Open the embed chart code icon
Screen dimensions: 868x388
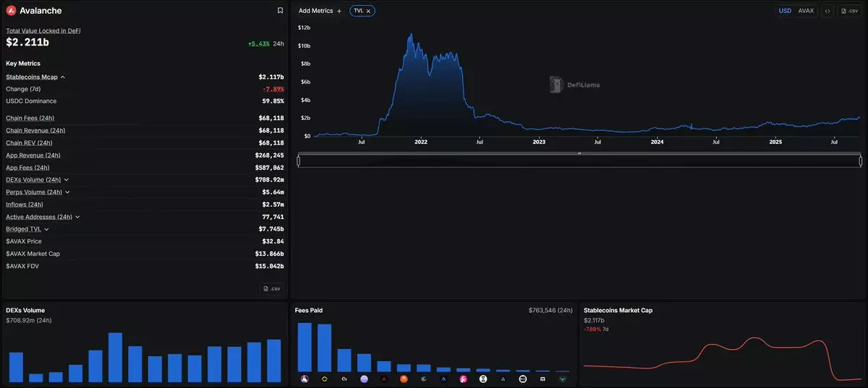827,11
